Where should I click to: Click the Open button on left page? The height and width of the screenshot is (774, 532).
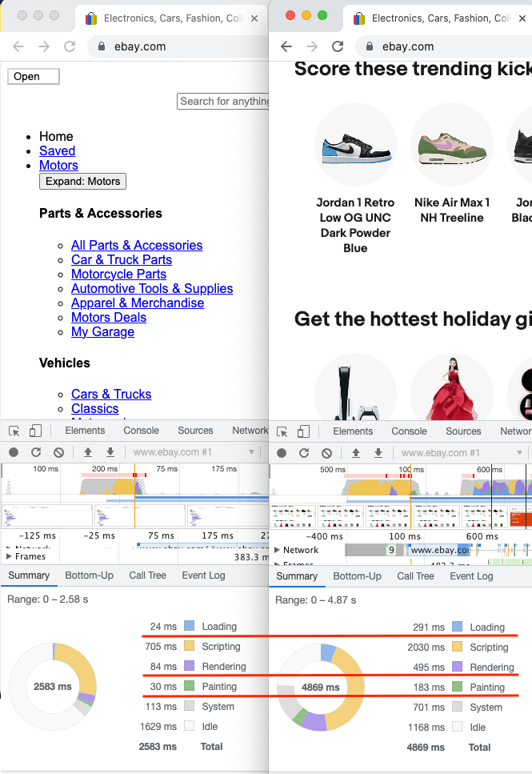[x=34, y=77]
